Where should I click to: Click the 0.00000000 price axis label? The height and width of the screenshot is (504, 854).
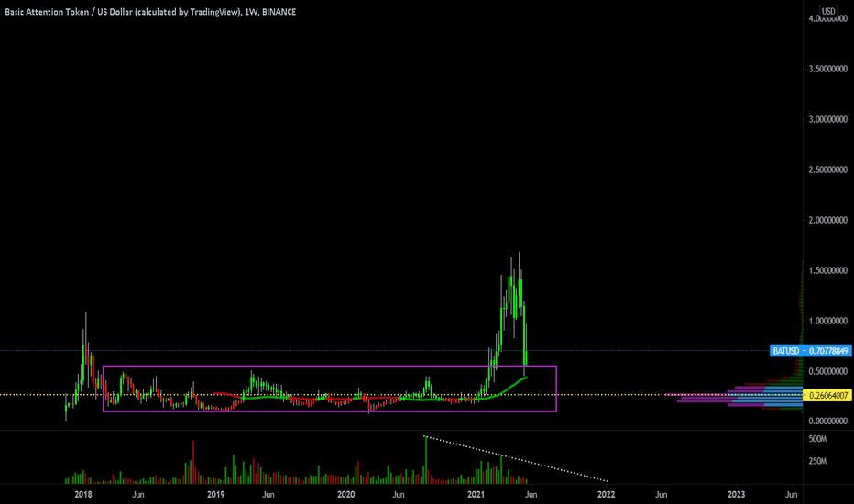tap(827, 422)
